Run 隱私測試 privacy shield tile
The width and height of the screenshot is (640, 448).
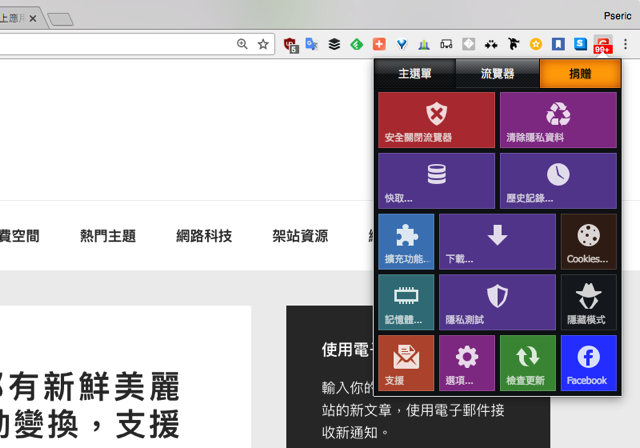(x=497, y=302)
